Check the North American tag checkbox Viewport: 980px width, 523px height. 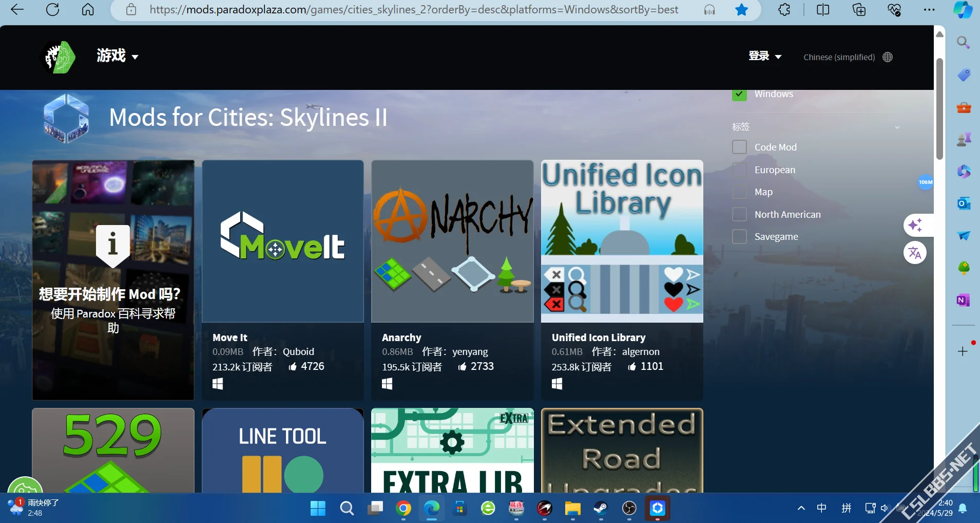click(739, 214)
